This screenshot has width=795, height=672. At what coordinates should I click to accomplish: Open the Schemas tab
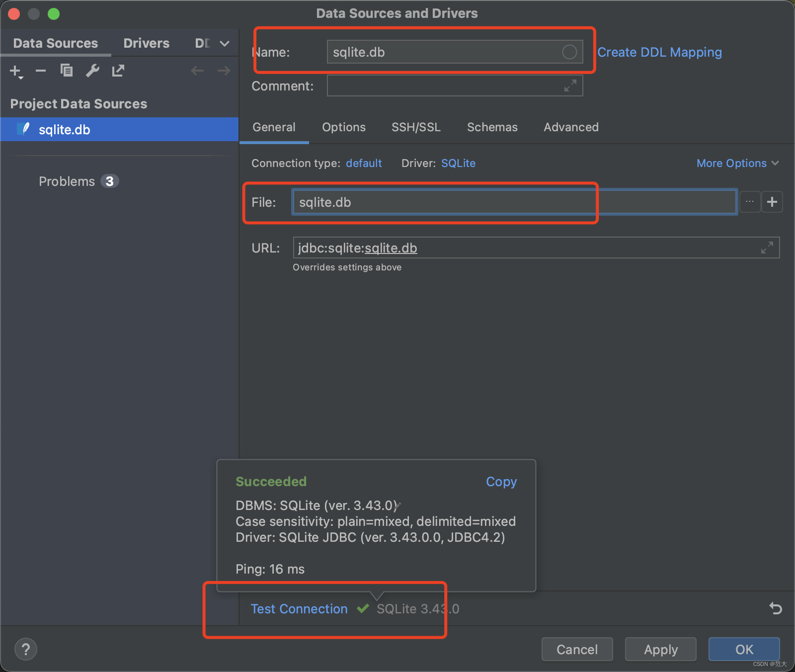(492, 127)
